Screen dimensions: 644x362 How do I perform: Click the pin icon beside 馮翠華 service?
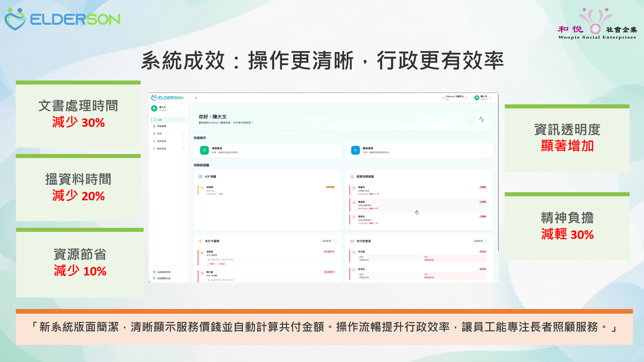click(x=202, y=253)
